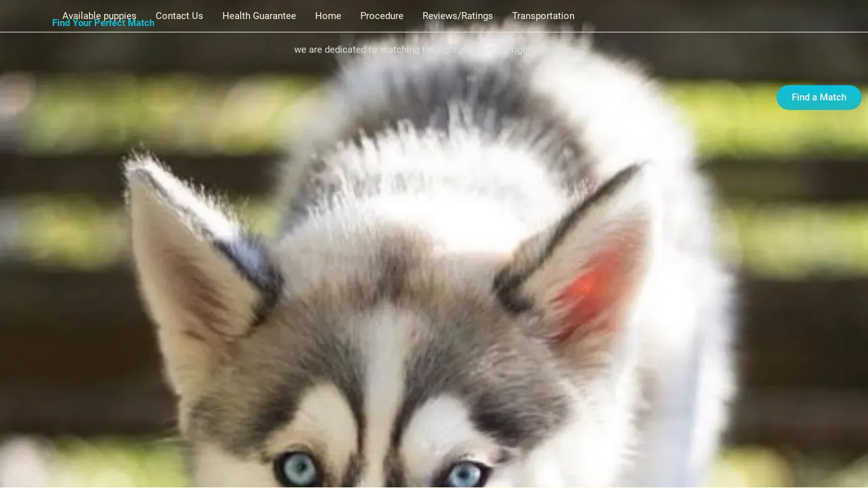Open the Procedure page

(382, 16)
